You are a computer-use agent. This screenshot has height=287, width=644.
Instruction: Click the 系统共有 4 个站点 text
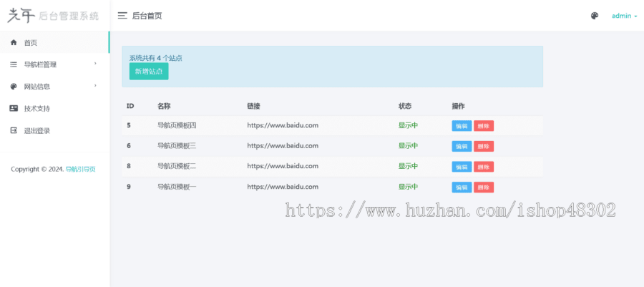(156, 58)
